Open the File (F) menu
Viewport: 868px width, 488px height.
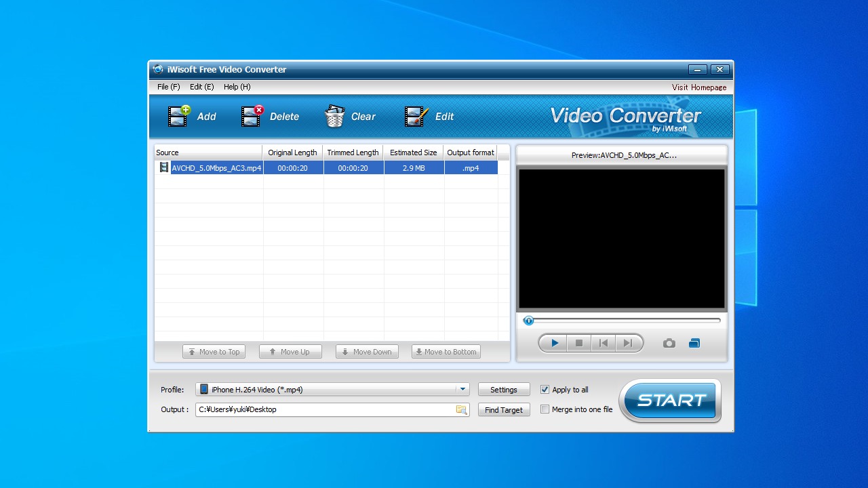click(169, 87)
